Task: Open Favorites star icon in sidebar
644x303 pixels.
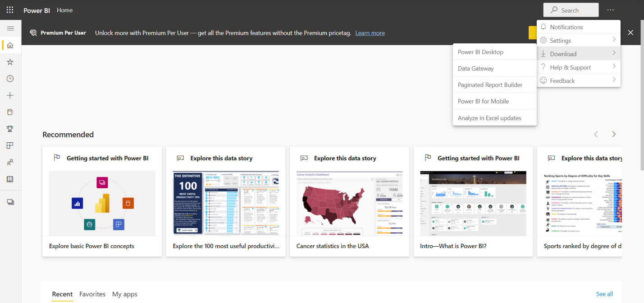Action: click(10, 62)
